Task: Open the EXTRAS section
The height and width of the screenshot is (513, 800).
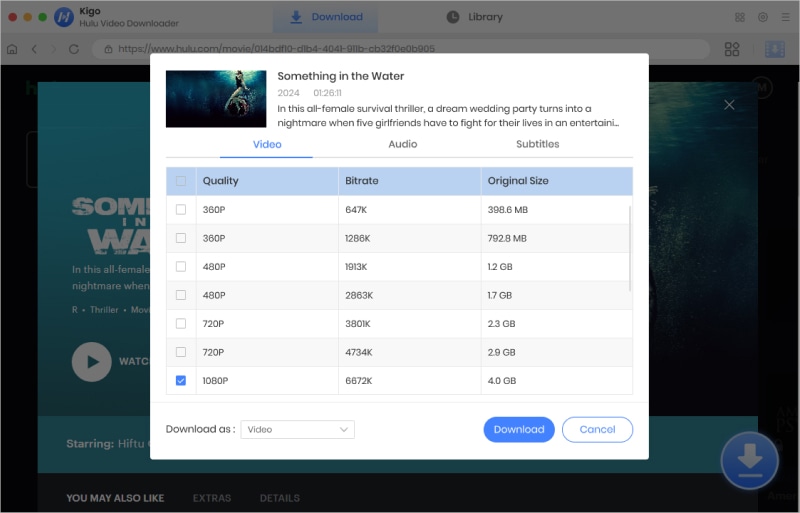Action: tap(212, 498)
